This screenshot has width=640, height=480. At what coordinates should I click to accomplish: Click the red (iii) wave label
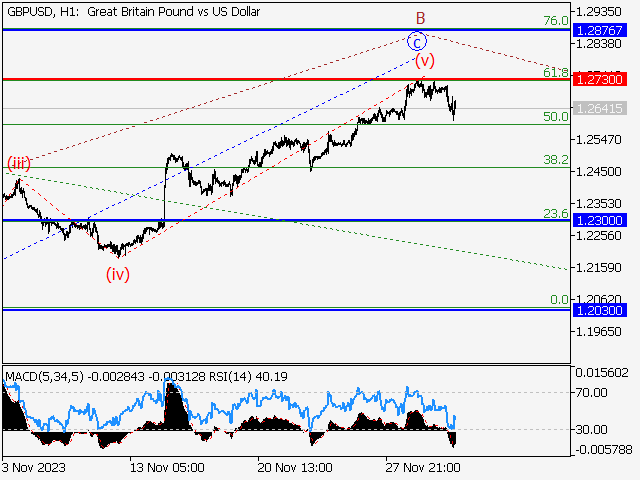pos(19,163)
